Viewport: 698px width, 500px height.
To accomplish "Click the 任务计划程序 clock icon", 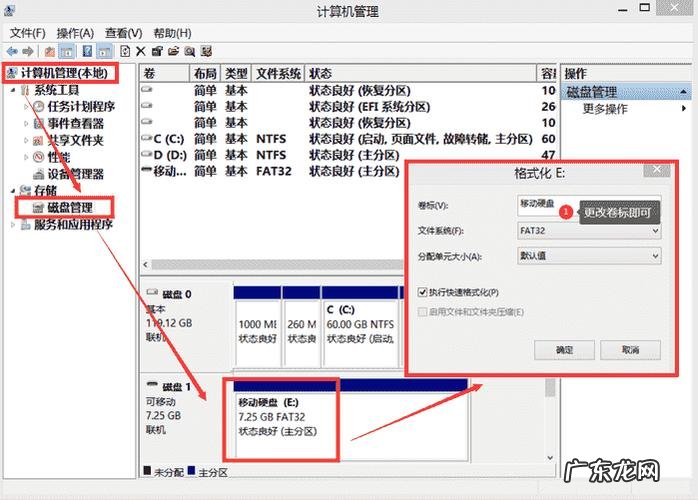I will point(39,107).
